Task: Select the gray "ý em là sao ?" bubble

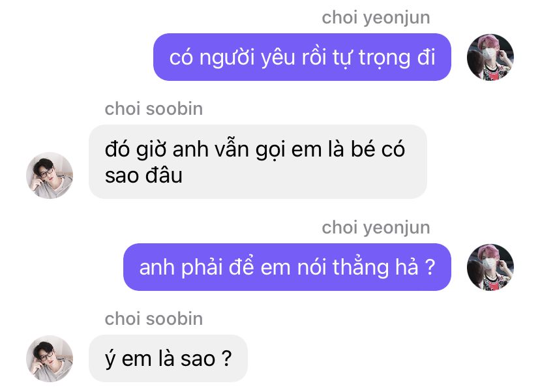Action: tap(168, 359)
